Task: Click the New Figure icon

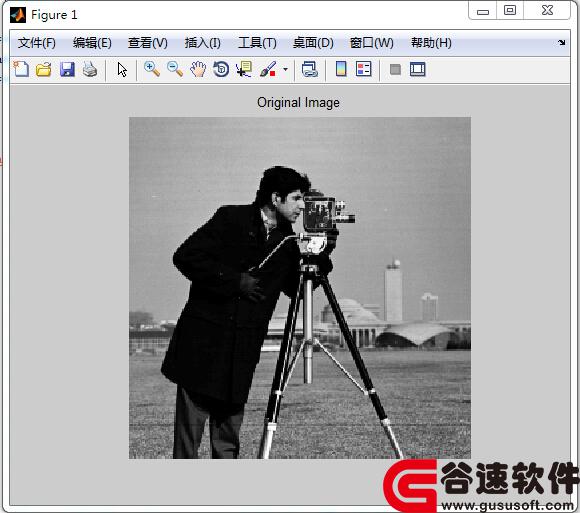Action: [21, 69]
